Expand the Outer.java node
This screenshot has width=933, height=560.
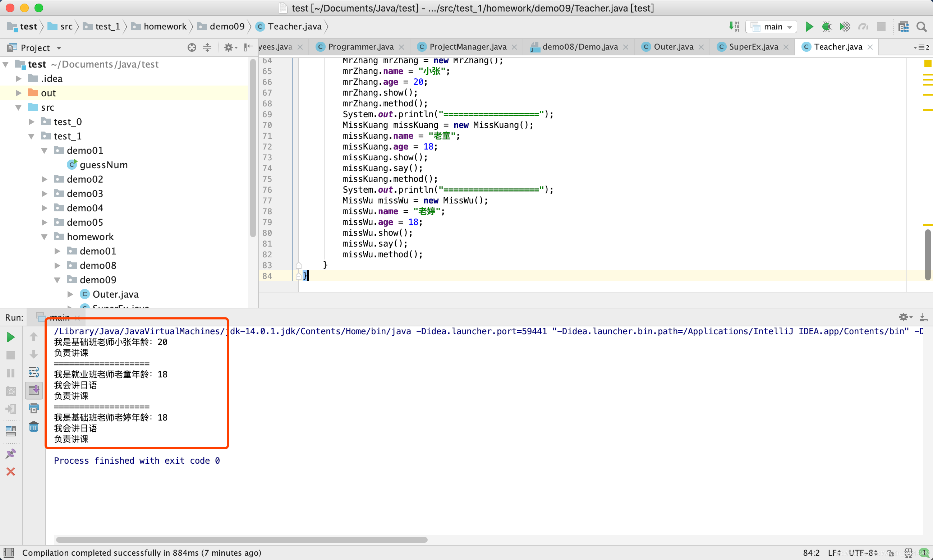click(x=70, y=294)
